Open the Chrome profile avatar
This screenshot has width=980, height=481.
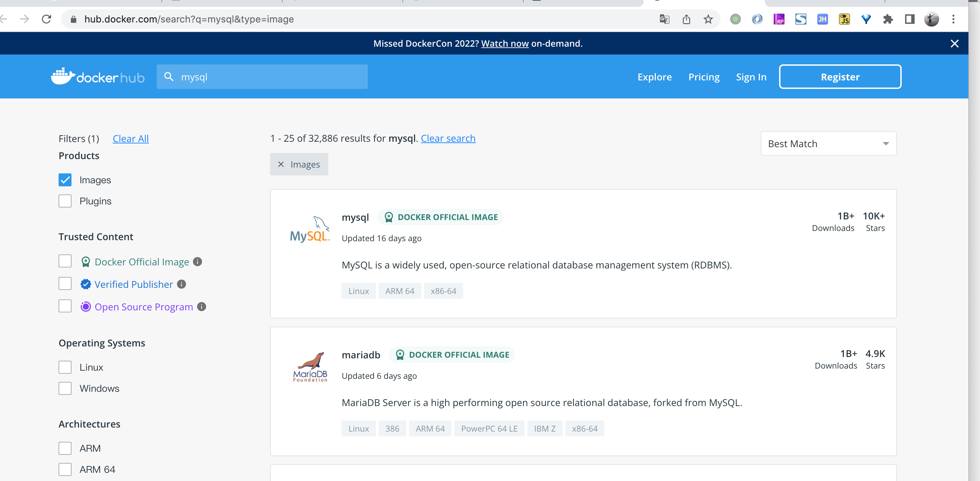[931, 19]
